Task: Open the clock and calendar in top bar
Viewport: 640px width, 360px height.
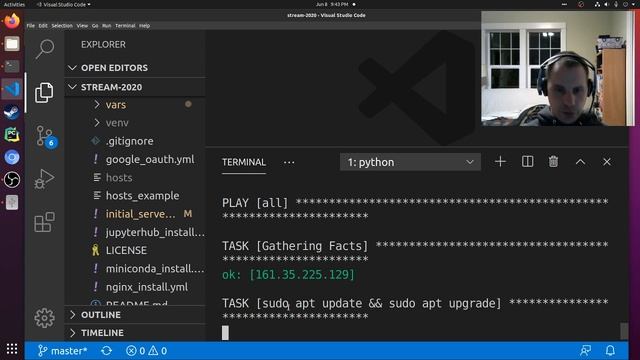Action: [x=332, y=4]
